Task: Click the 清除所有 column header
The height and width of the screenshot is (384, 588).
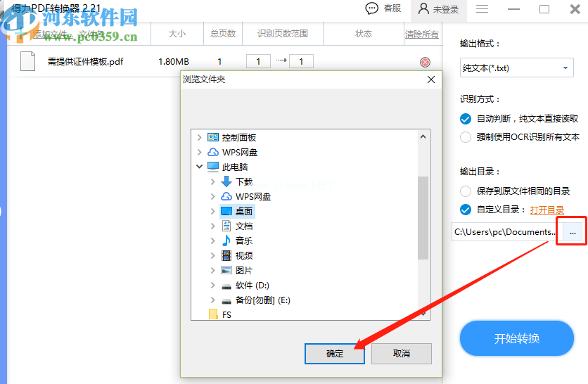Action: pos(421,34)
